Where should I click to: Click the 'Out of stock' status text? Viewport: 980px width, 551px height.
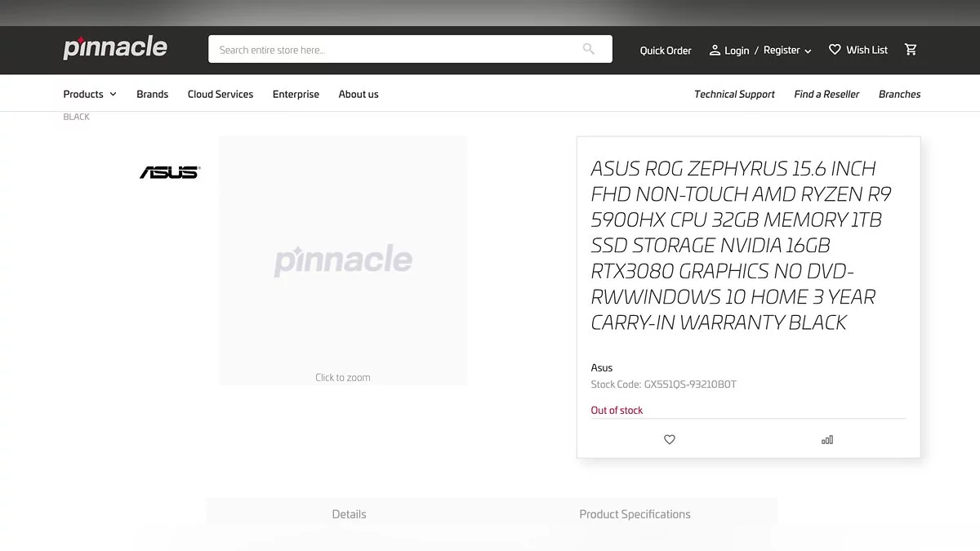pos(617,411)
